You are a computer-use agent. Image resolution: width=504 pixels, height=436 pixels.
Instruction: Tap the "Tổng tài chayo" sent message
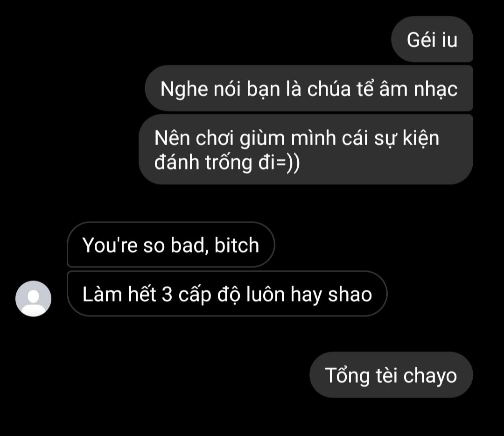tap(391, 375)
